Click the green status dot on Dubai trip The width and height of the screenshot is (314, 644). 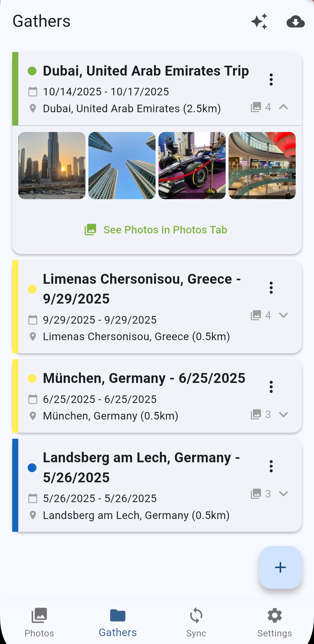click(x=32, y=71)
